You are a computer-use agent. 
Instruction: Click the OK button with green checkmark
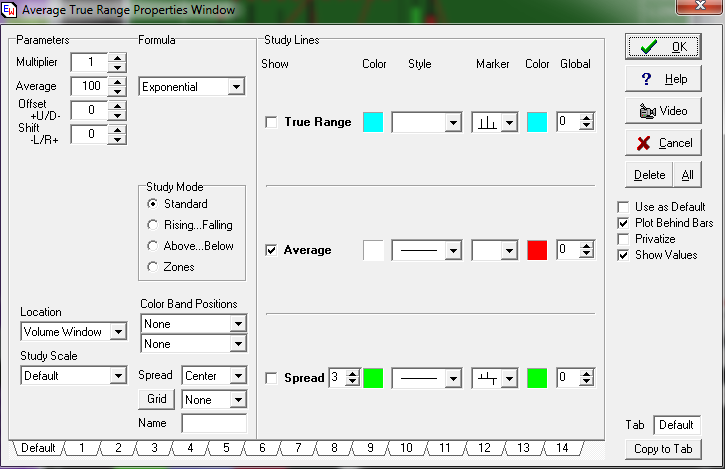point(663,47)
